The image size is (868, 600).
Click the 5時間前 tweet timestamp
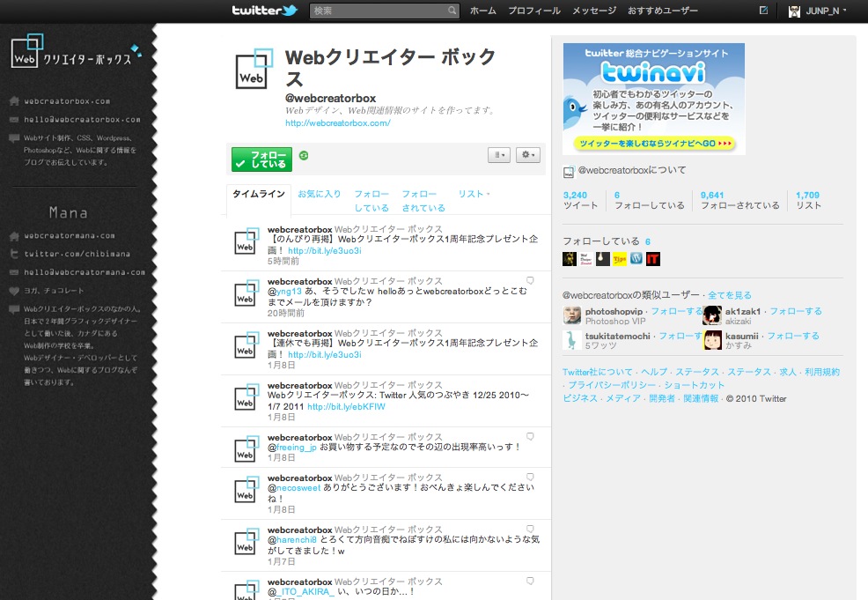(x=283, y=261)
